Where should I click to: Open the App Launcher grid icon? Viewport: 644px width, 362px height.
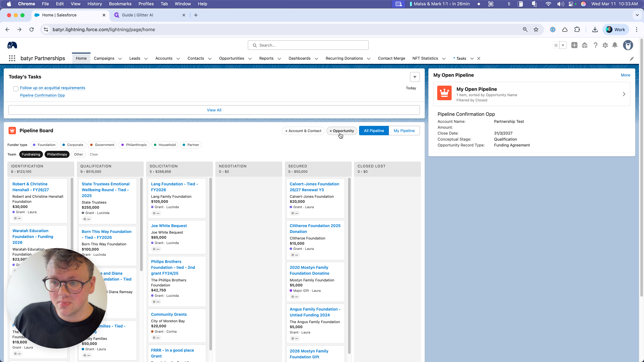click(x=12, y=58)
